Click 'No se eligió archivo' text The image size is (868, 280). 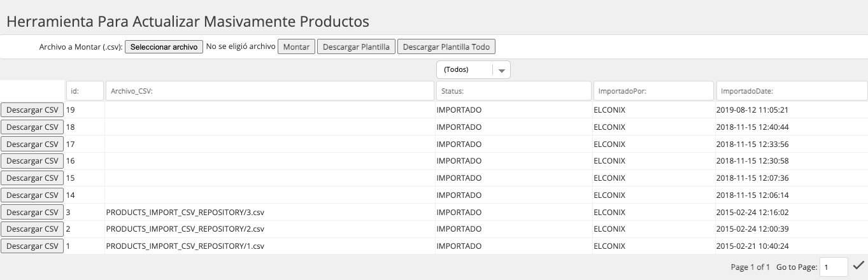[241, 46]
